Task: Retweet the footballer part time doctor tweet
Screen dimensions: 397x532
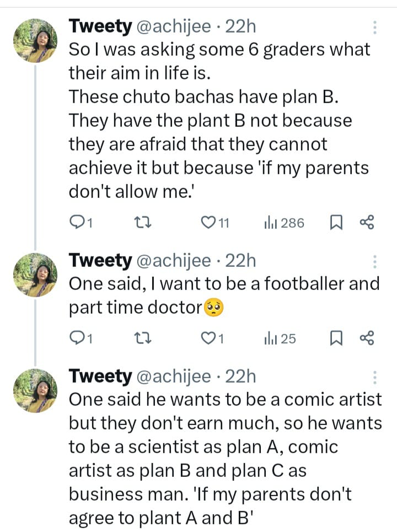Action: pos(143,338)
